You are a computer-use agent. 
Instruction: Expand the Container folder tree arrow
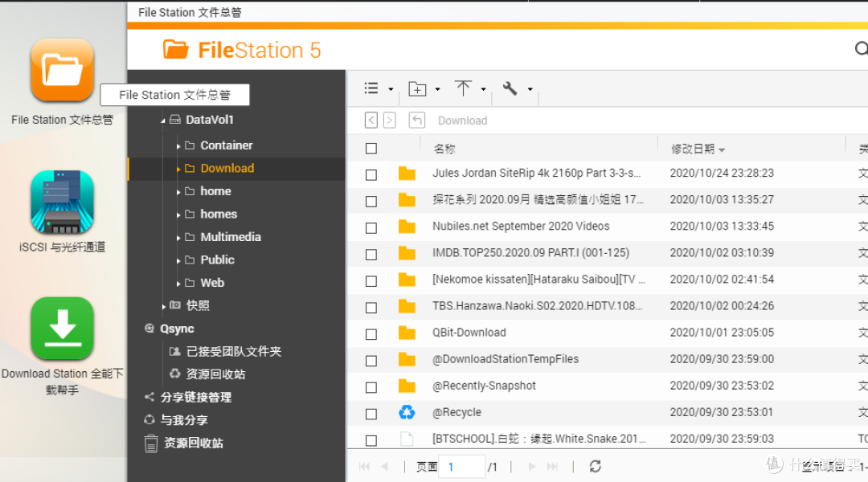(178, 146)
